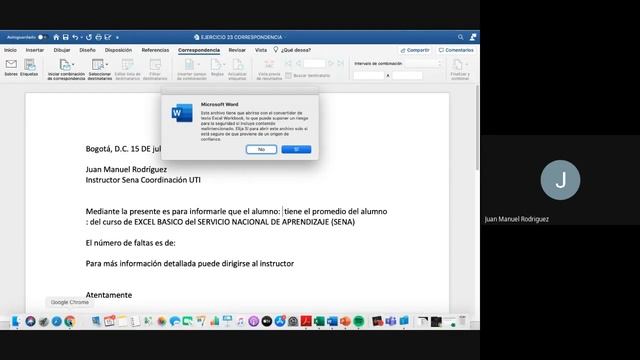Screen dimensions: 640x360
Task: Click the Comentarios button
Action: point(456,50)
